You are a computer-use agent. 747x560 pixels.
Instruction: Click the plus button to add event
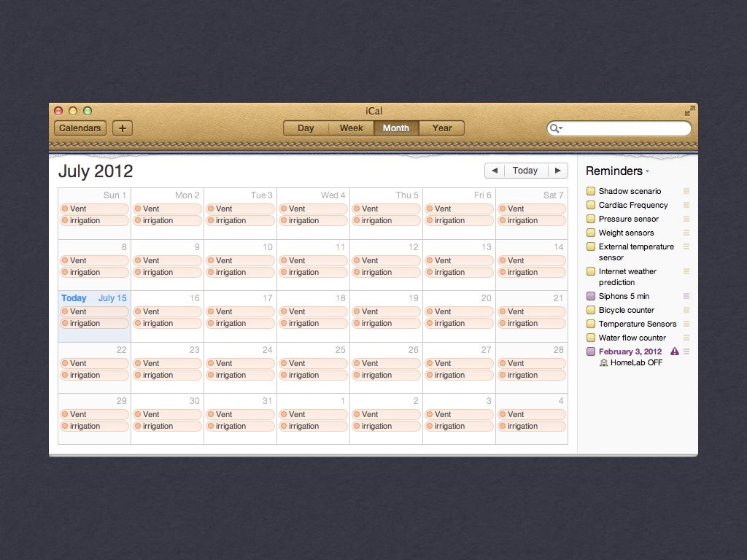click(122, 128)
